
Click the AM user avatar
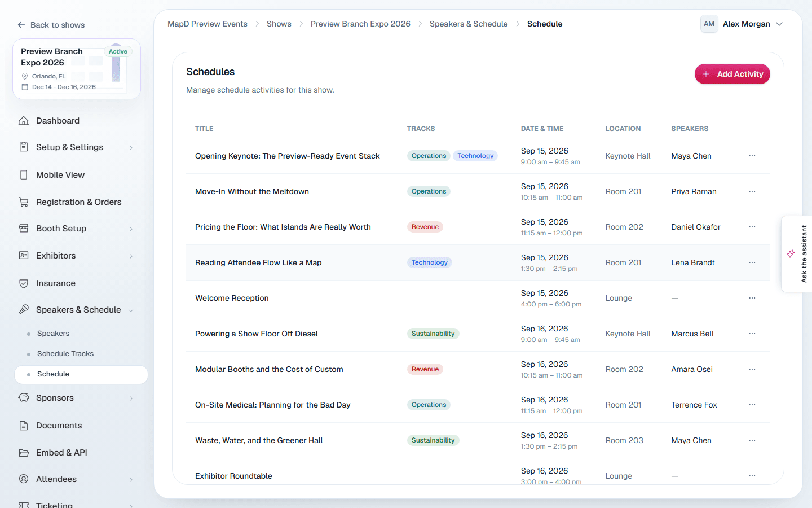click(709, 24)
